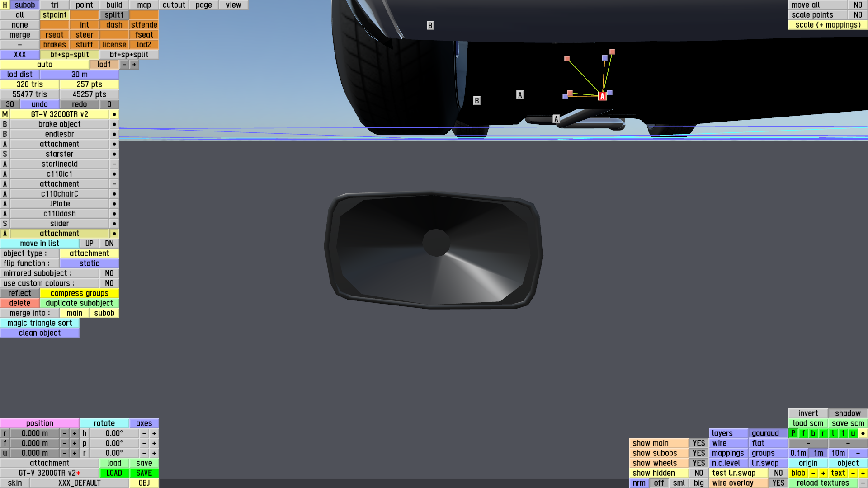This screenshot has width=868, height=488.
Task: Toggle show hidden NO button
Action: (698, 473)
